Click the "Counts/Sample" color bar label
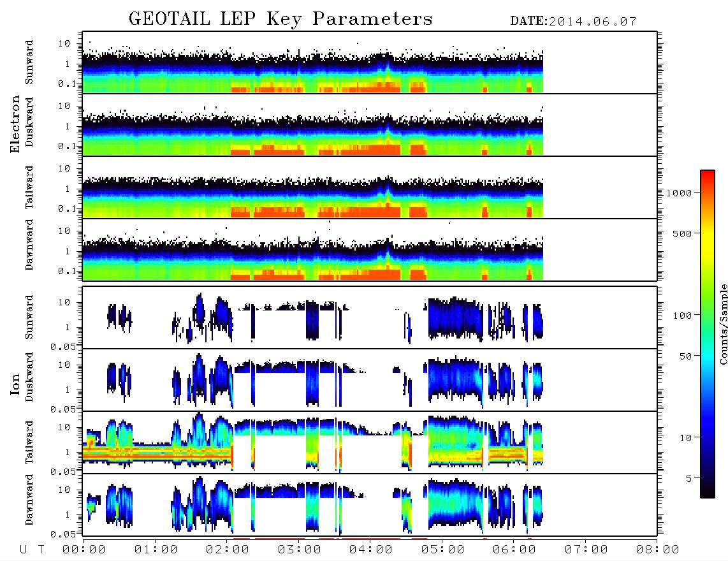This screenshot has width=728, height=561. point(723,324)
